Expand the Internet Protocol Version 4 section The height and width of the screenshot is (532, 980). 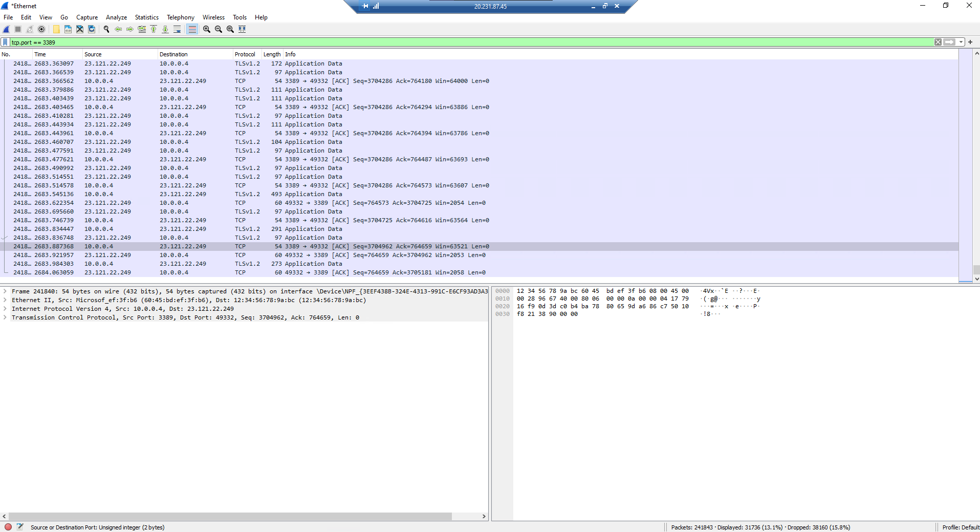coord(5,309)
